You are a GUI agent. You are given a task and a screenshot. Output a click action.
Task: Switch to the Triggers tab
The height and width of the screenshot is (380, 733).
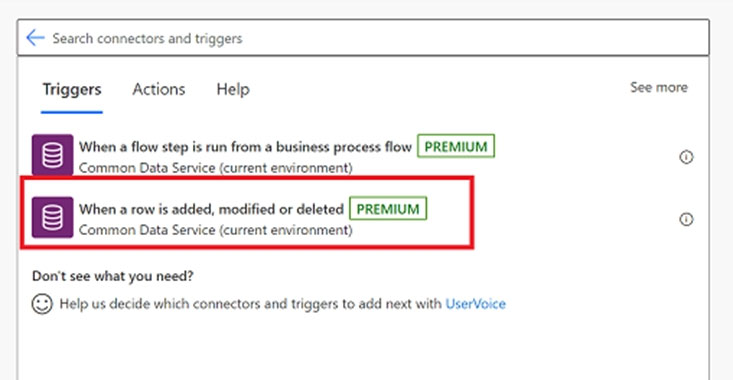pos(72,89)
